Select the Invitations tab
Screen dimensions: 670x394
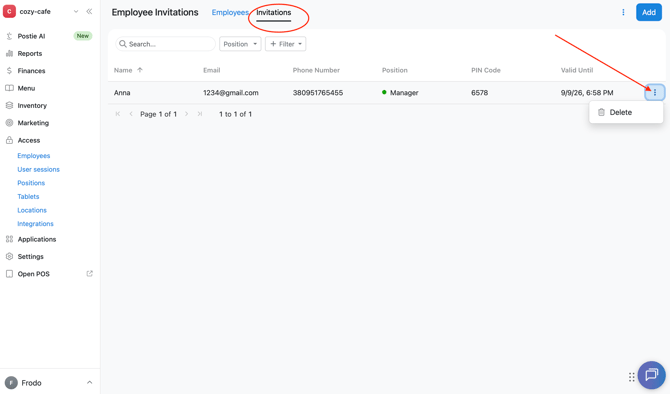tap(273, 12)
